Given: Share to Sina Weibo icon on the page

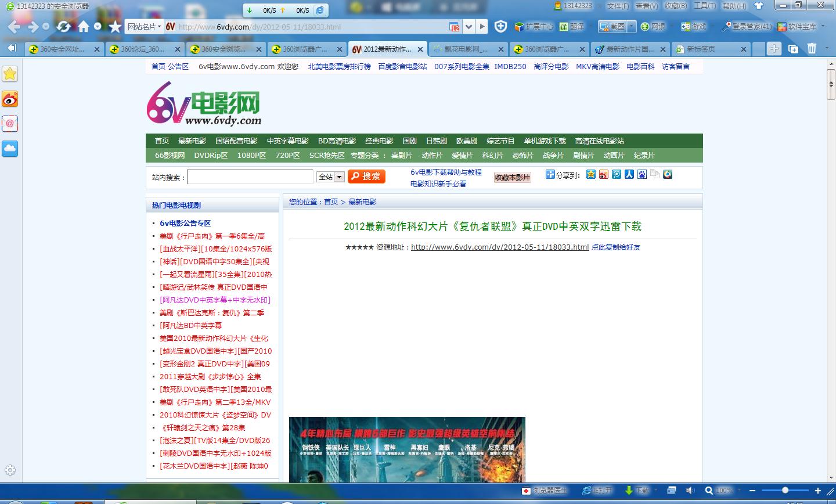Looking at the screenshot, I should click(604, 174).
